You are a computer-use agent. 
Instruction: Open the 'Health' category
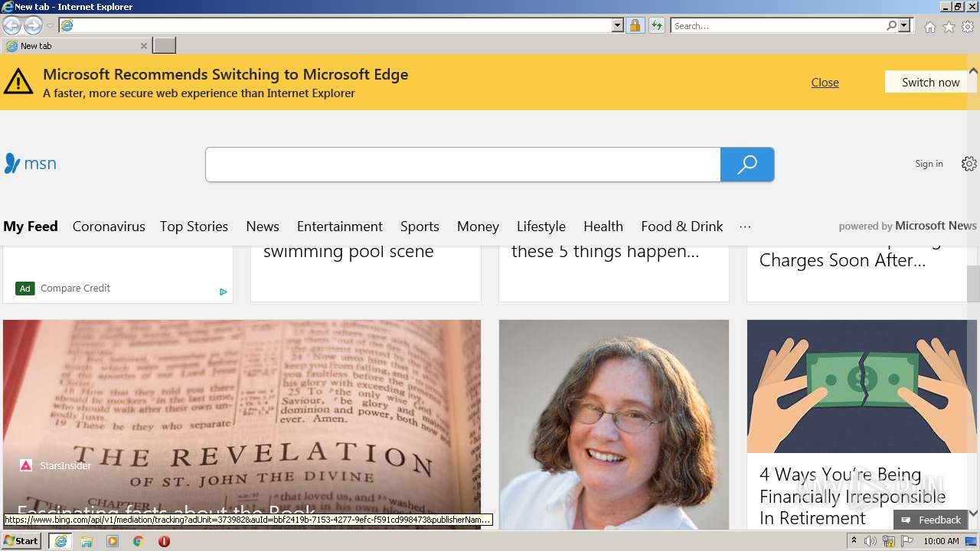[603, 227]
